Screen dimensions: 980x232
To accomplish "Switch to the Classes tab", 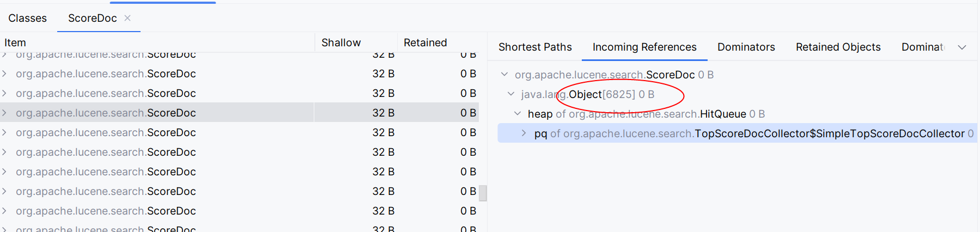I will pyautogui.click(x=28, y=18).
